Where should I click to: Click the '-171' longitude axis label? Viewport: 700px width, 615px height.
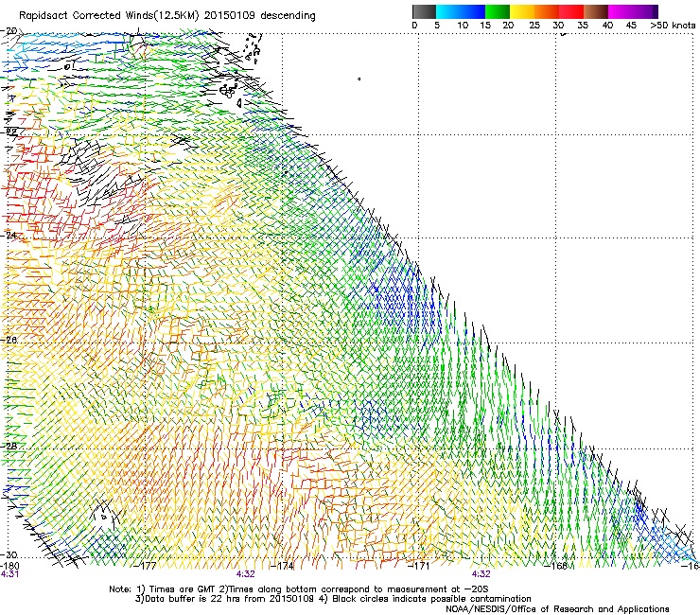pyautogui.click(x=419, y=566)
